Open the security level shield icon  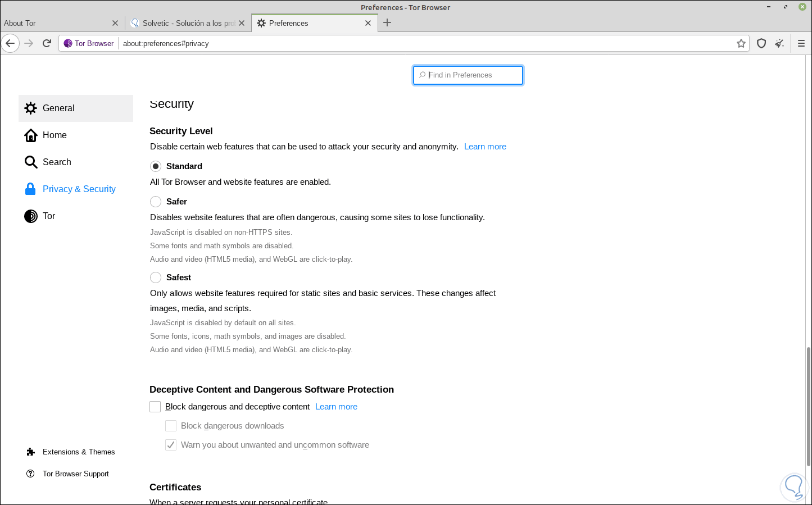tap(761, 43)
